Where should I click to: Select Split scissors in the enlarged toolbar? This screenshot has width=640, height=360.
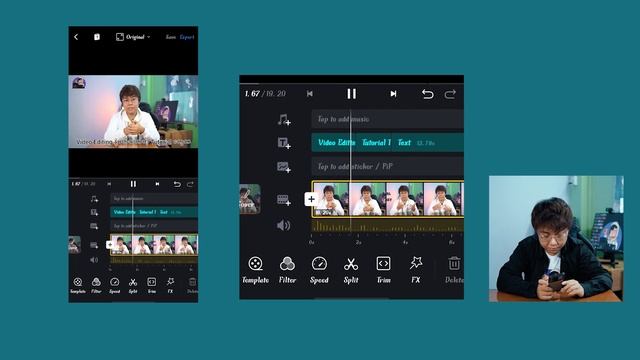point(351,270)
